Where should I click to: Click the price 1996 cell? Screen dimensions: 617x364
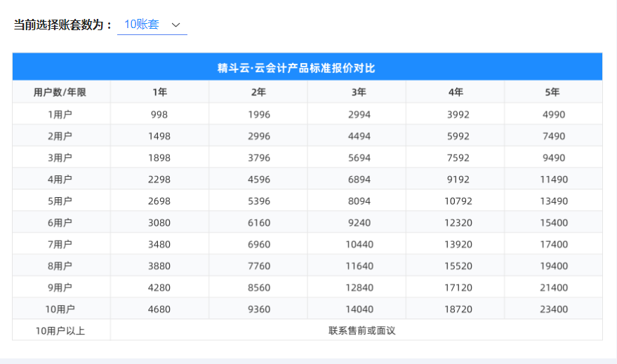(258, 114)
